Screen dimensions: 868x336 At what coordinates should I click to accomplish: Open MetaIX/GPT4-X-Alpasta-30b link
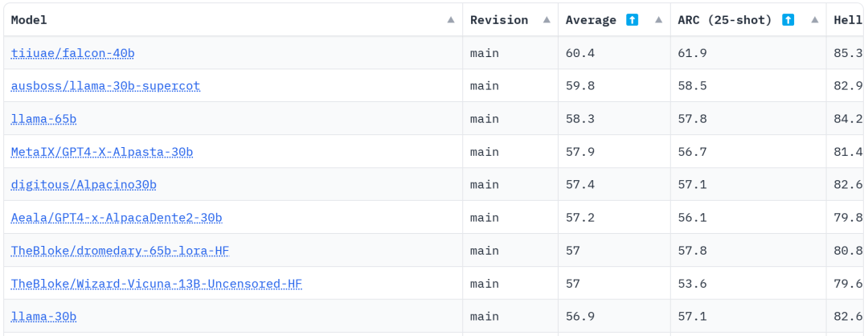(102, 152)
